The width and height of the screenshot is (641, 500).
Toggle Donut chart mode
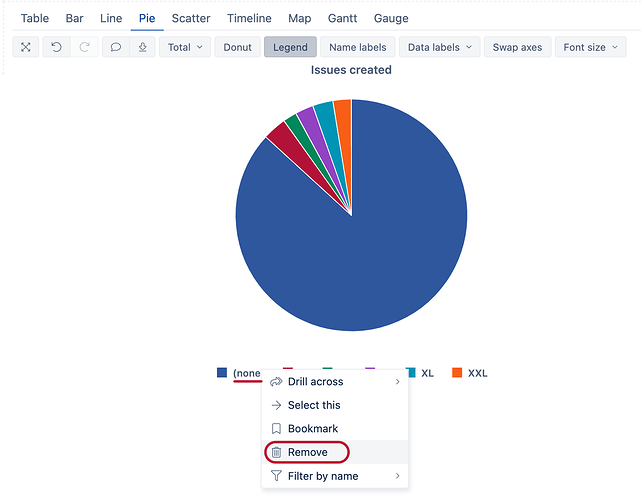(x=238, y=47)
